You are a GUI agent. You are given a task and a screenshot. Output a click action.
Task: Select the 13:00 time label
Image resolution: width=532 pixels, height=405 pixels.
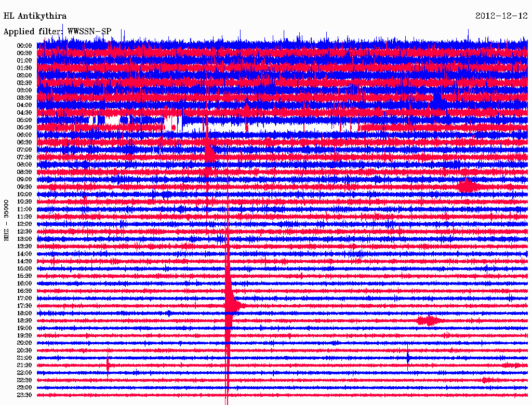pyautogui.click(x=24, y=239)
